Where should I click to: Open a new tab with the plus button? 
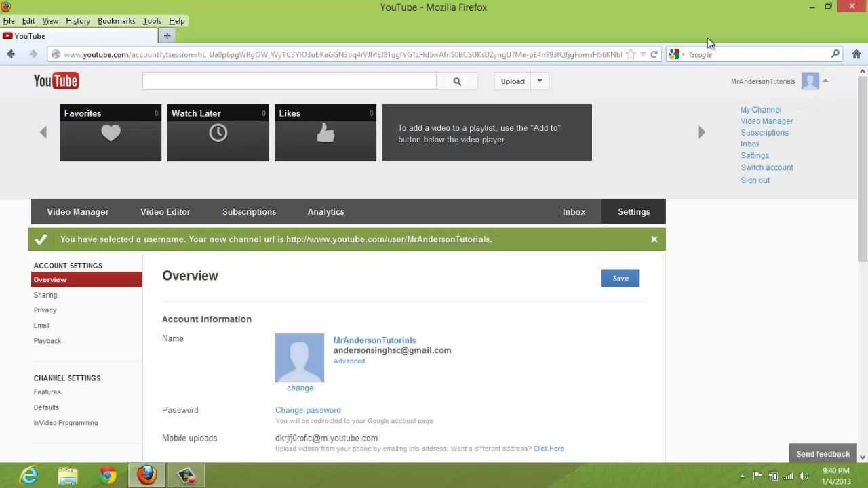tap(167, 36)
